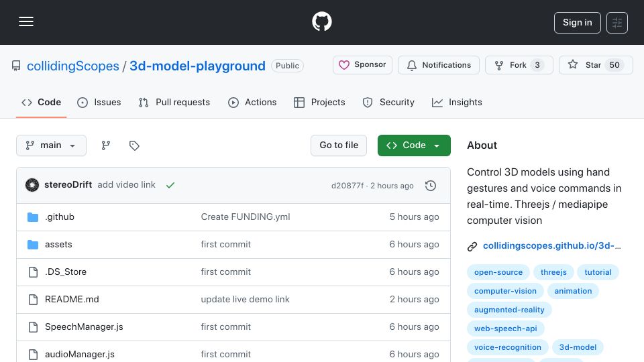The width and height of the screenshot is (644, 362).
Task: Select the web-speech-api topic tag
Action: click(506, 328)
